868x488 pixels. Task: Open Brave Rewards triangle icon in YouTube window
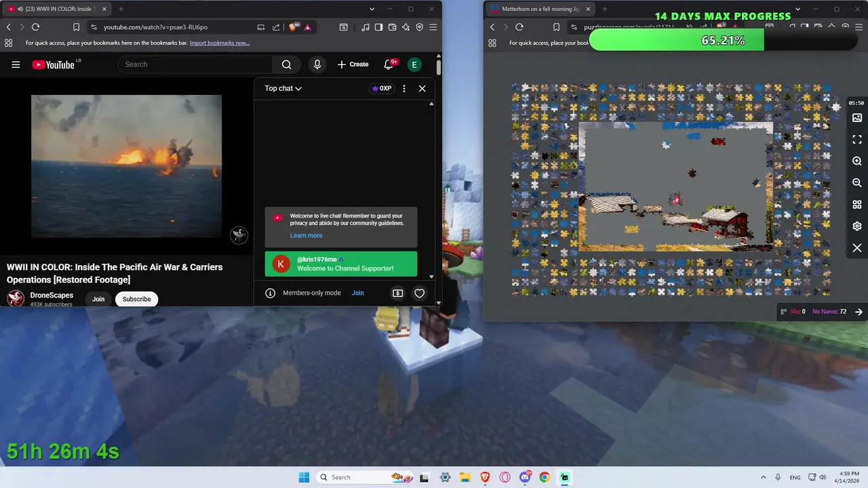307,27
